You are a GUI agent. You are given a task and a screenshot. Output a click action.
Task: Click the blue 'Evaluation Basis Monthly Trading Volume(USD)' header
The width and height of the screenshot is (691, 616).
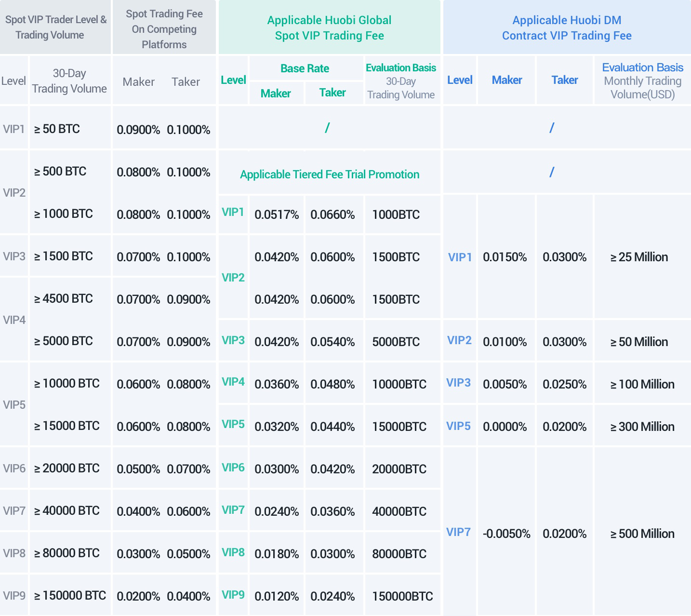643,80
